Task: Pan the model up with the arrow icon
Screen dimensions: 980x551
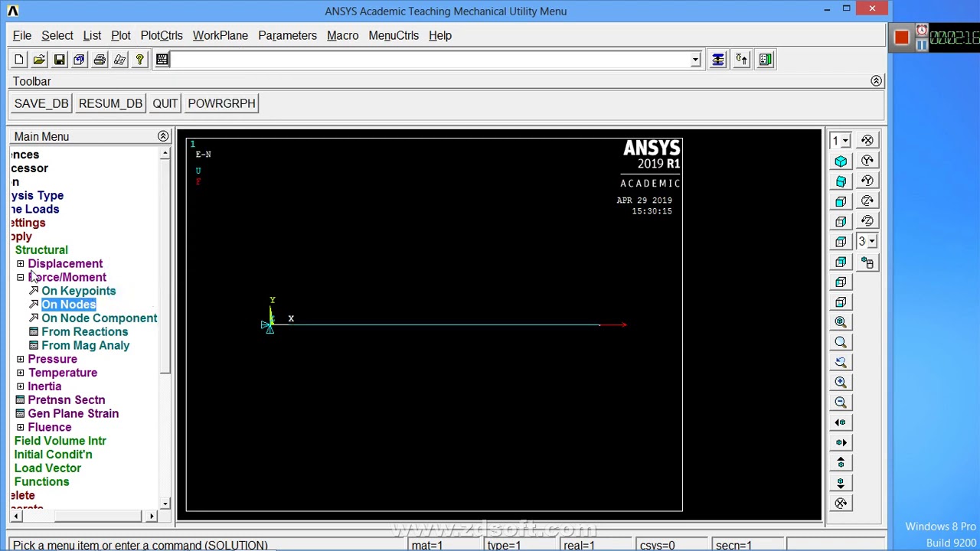Action: pyautogui.click(x=841, y=463)
